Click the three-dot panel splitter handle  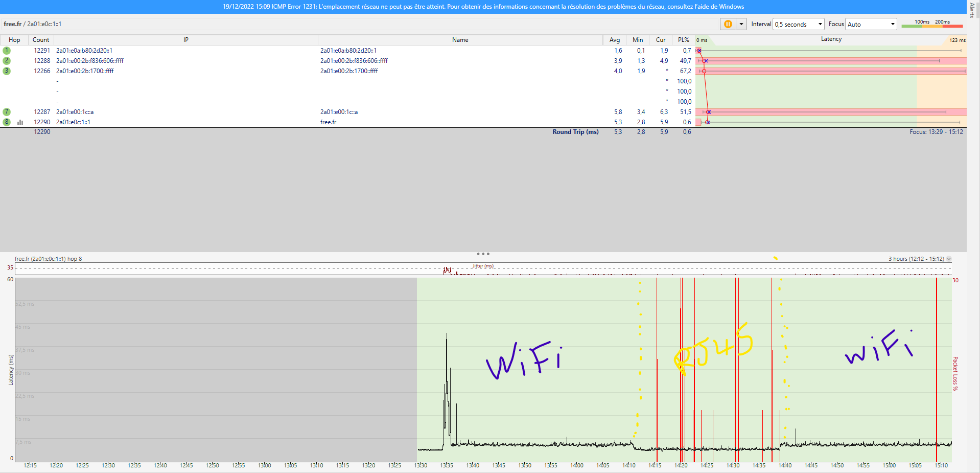tap(483, 254)
